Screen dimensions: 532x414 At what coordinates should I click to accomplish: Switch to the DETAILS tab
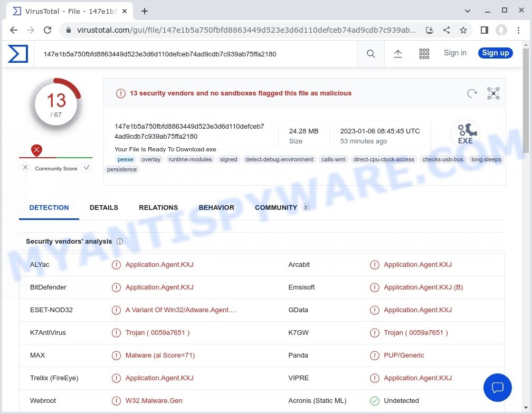(104, 207)
